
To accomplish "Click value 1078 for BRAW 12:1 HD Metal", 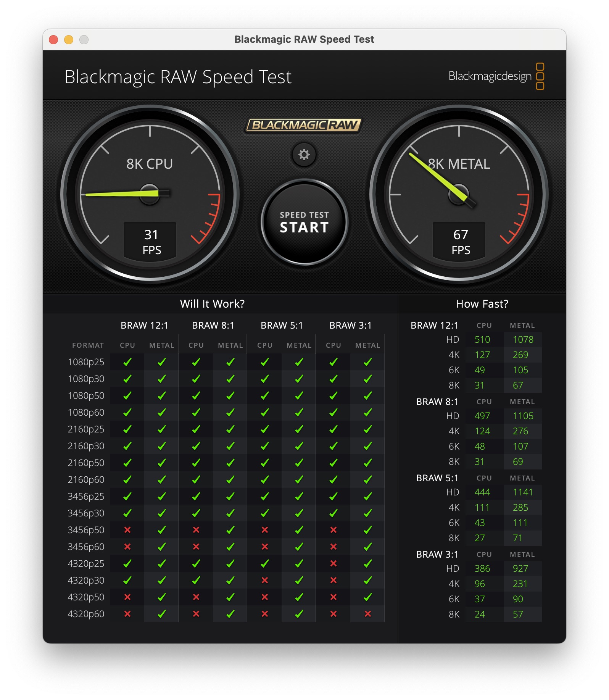I will [x=523, y=339].
